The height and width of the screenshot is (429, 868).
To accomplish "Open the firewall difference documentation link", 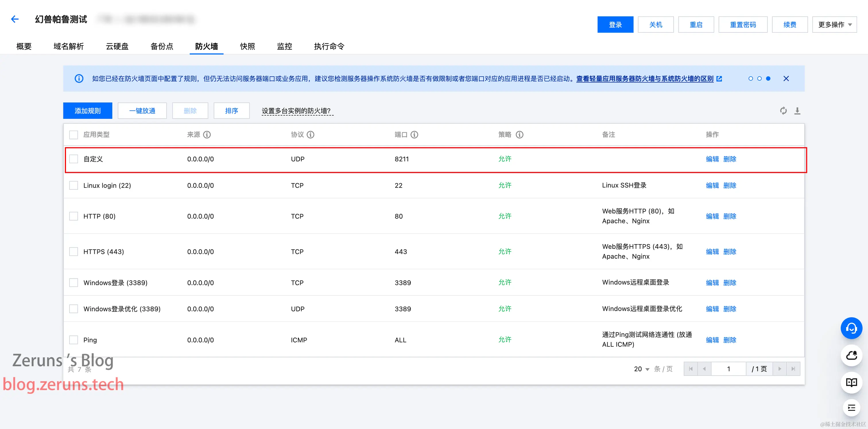I will click(645, 79).
